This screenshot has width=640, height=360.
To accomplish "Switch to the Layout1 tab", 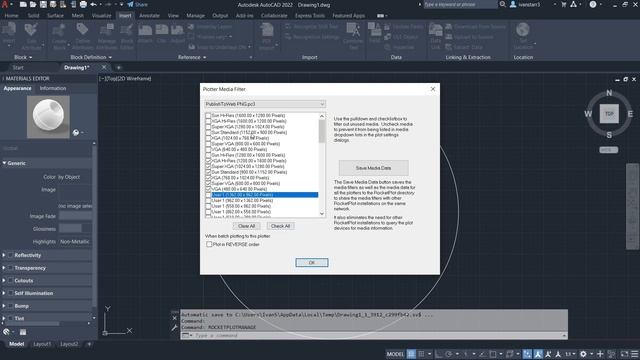I will tap(42, 344).
